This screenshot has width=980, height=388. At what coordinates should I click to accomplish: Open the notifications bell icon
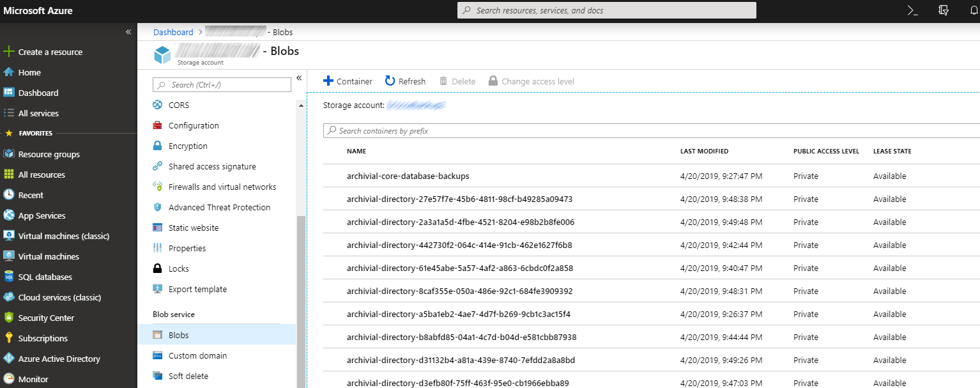click(x=973, y=10)
